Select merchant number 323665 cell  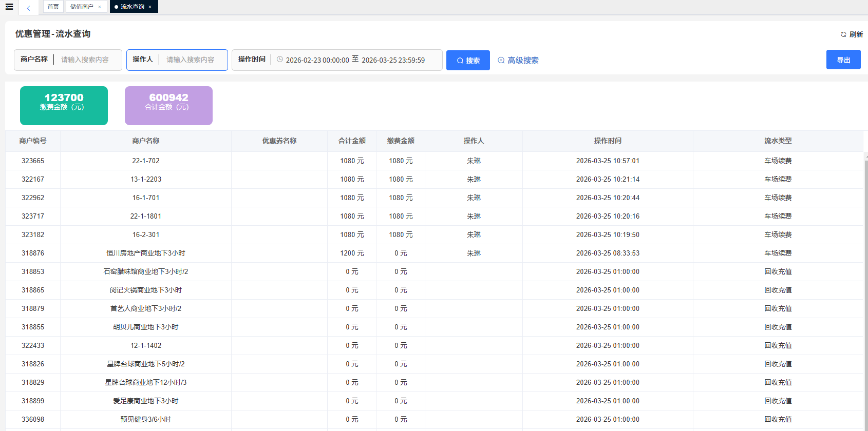pyautogui.click(x=33, y=161)
